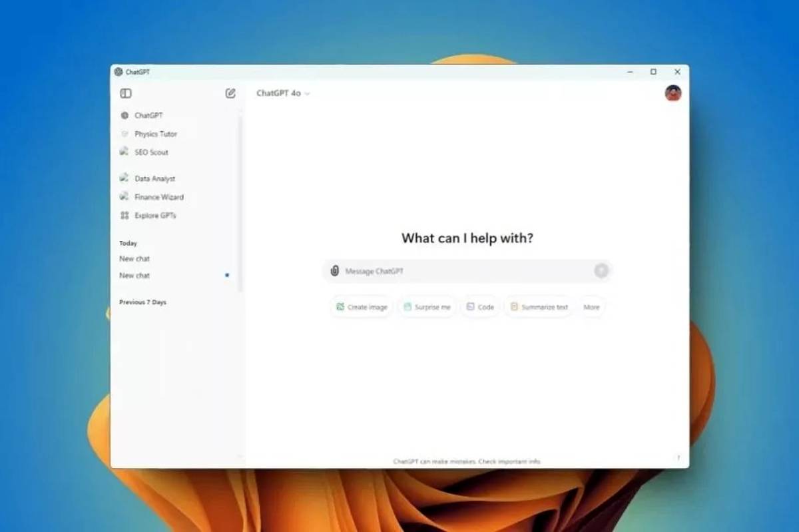The width and height of the screenshot is (799, 532).
Task: Select the Data Analyst GPT icon
Action: [x=125, y=178]
